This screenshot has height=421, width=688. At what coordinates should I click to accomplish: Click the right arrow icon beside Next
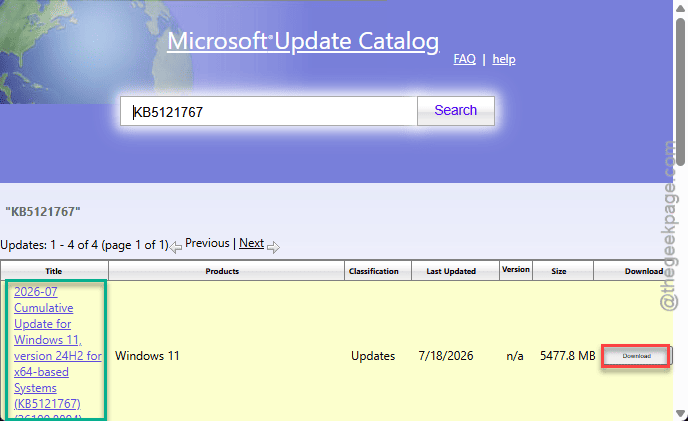273,247
